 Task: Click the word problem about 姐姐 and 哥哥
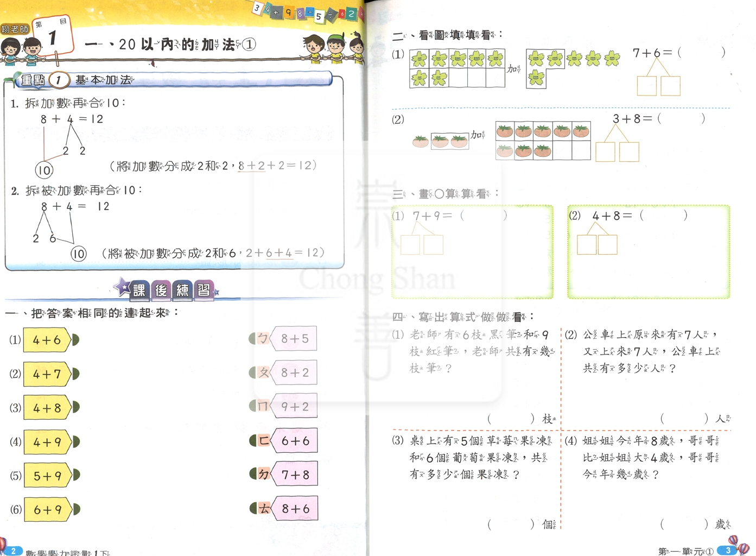click(643, 457)
